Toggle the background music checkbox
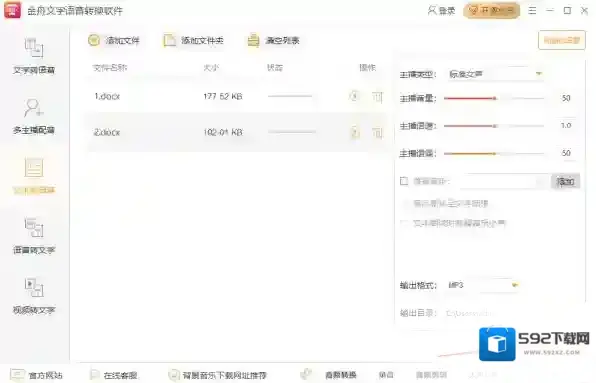596x383 pixels. 404,181
